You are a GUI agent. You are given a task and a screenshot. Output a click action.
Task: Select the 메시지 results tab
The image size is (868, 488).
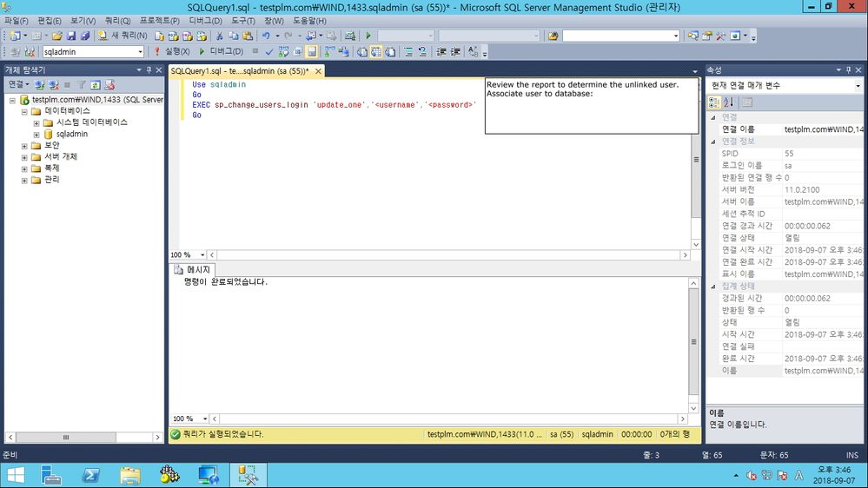point(192,269)
